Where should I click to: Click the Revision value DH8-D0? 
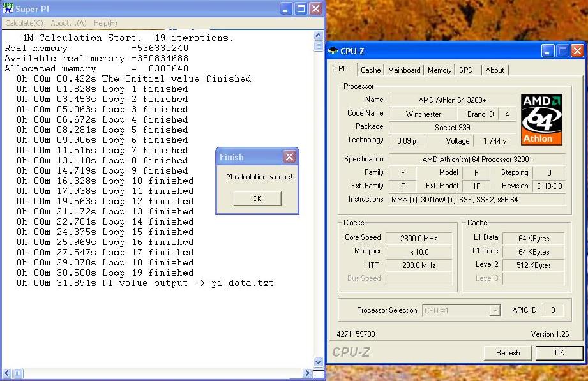click(x=550, y=186)
